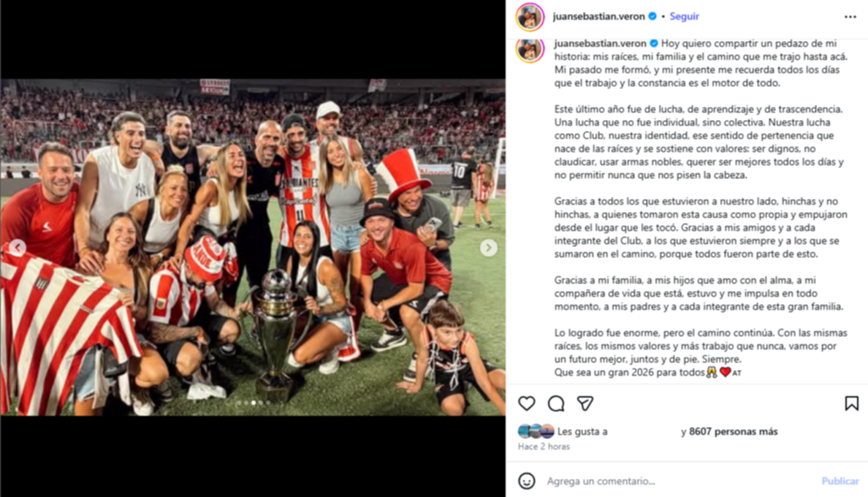Click the 'Hace 2 horas' timestamp

(544, 446)
